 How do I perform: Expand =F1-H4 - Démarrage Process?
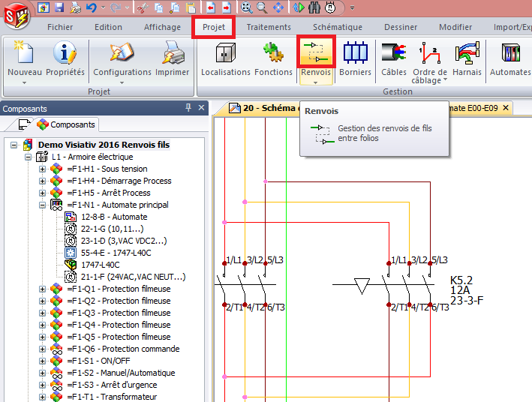point(42,181)
